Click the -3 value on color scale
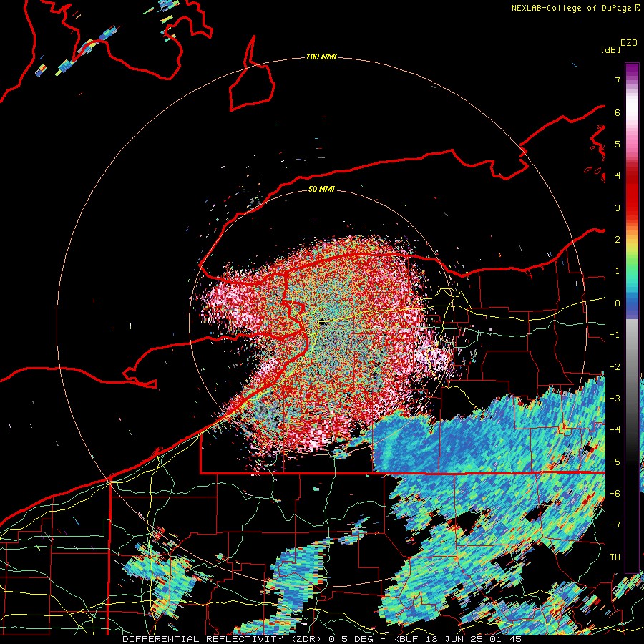 point(615,399)
